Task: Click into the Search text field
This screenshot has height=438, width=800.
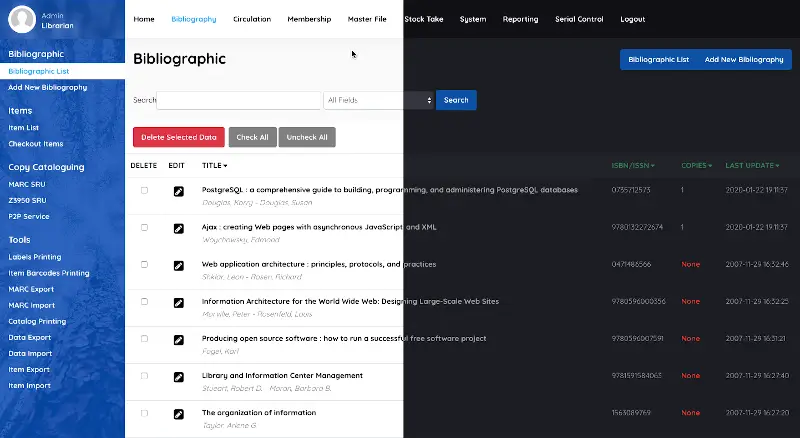Action: (239, 100)
